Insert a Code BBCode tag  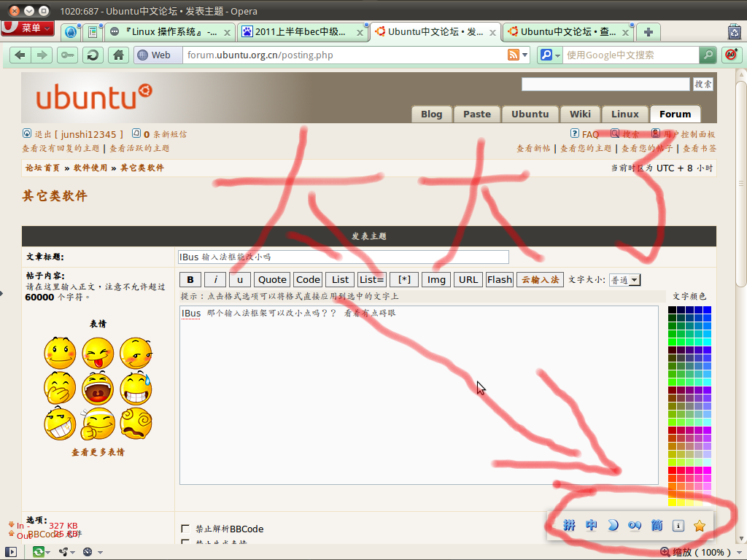point(308,279)
